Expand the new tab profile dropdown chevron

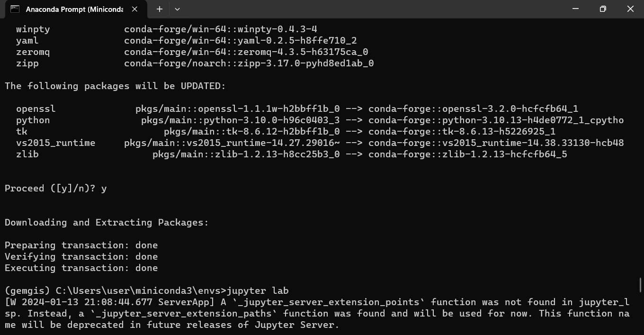(177, 9)
